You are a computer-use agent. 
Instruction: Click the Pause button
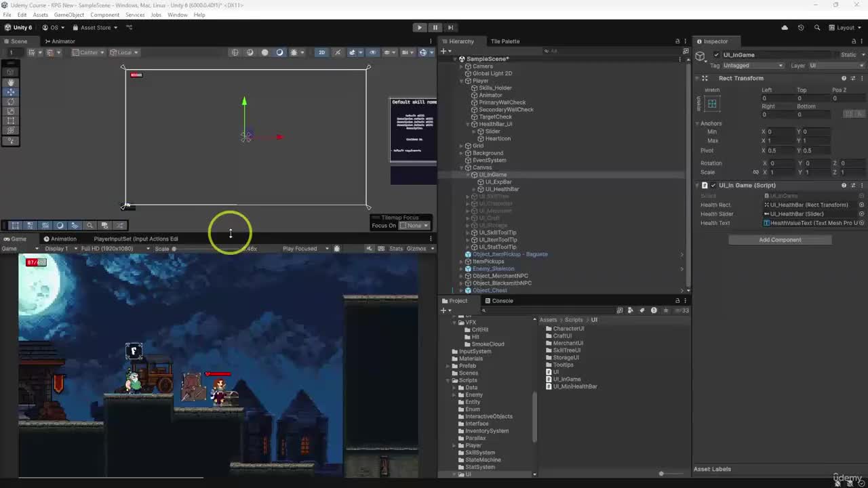tap(435, 27)
